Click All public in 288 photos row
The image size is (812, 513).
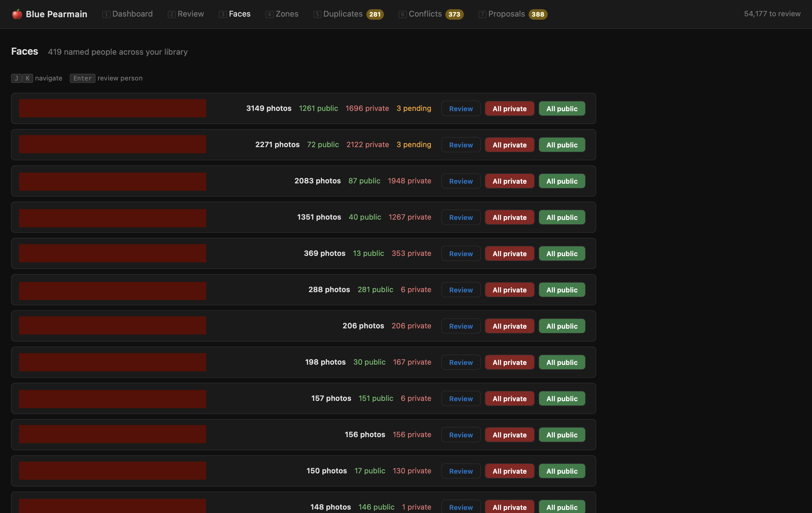[x=562, y=290]
